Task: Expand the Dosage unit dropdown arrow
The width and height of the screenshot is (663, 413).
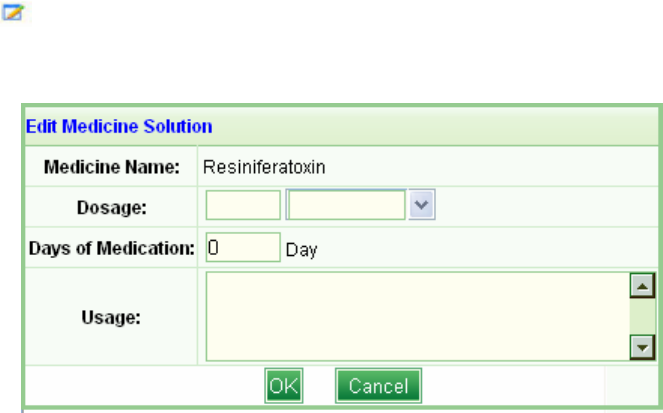Action: pos(422,206)
